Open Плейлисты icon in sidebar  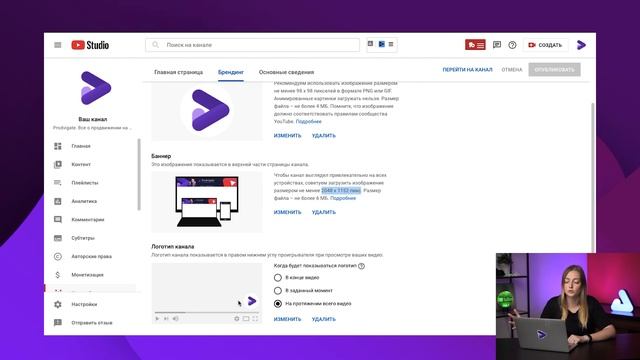[58, 183]
